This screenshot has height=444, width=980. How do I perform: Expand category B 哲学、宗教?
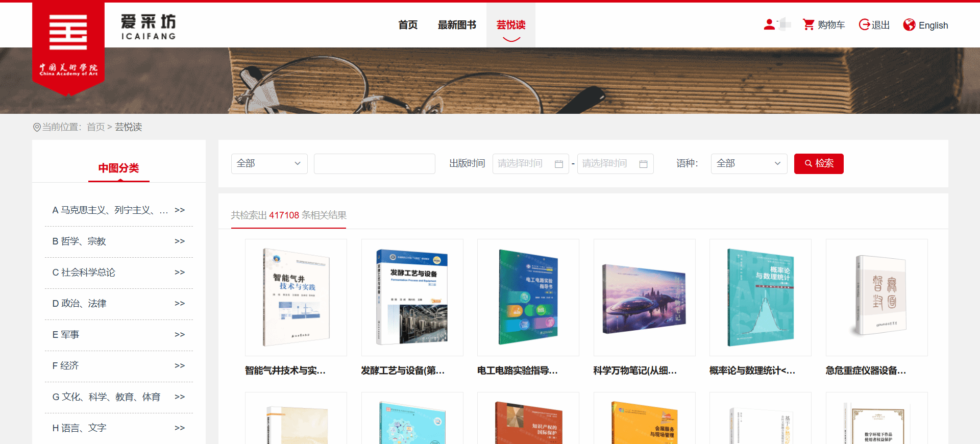[x=180, y=241]
